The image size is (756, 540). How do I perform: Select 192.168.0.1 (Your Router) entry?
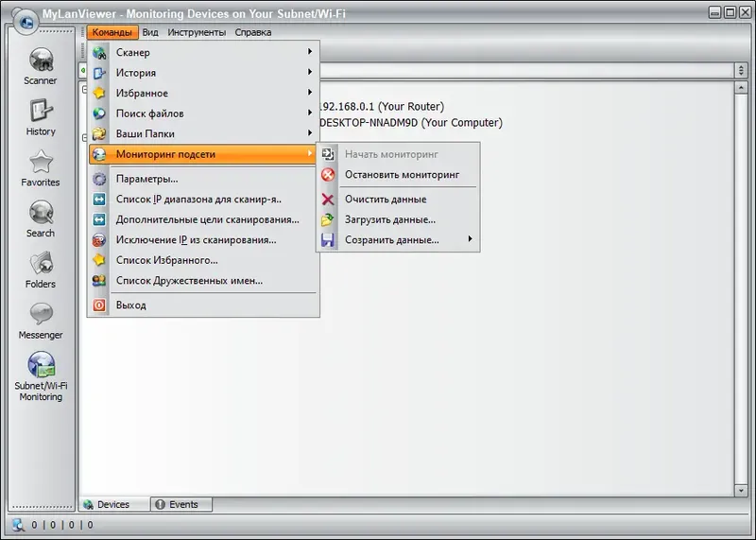point(382,106)
